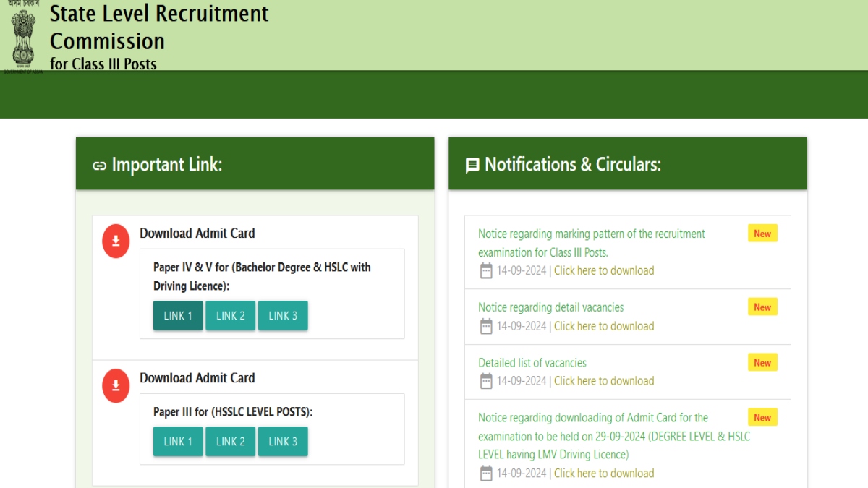Click the red download icon for Paper III

tap(116, 386)
